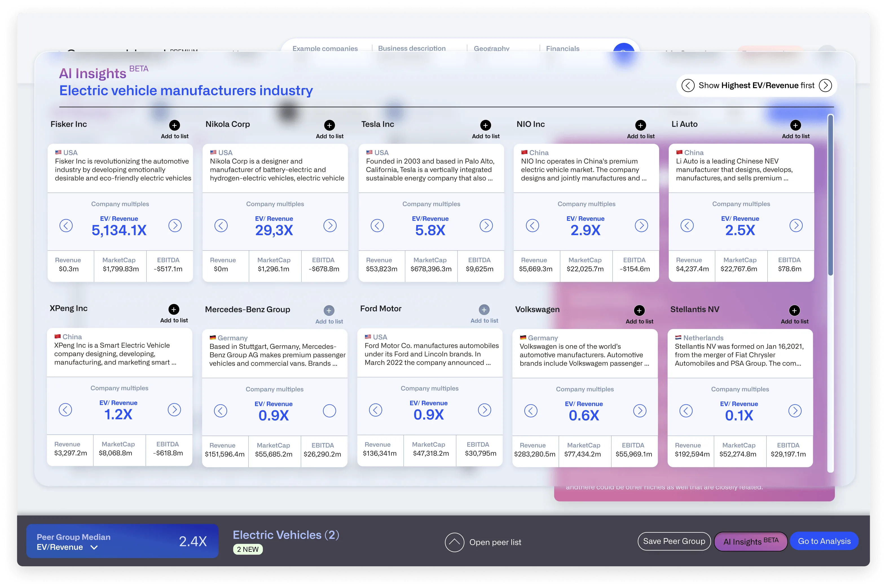Add NIO Inc to list
The height and width of the screenshot is (588, 887).
640,125
